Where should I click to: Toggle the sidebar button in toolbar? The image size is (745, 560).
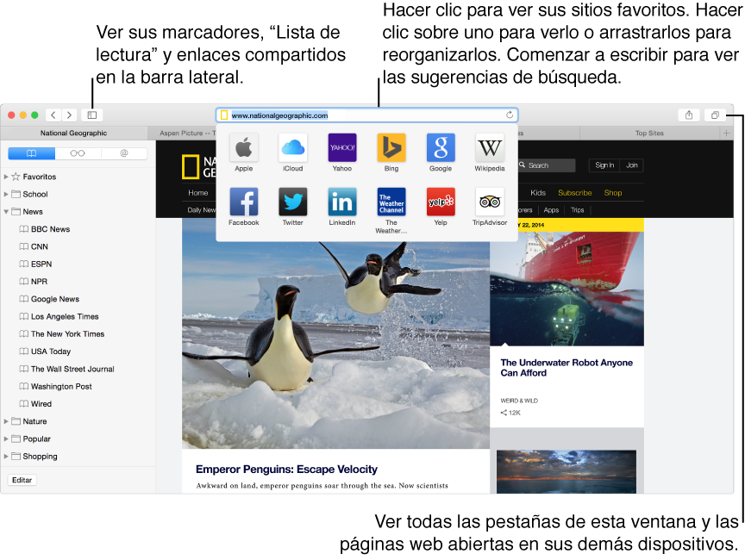92,115
